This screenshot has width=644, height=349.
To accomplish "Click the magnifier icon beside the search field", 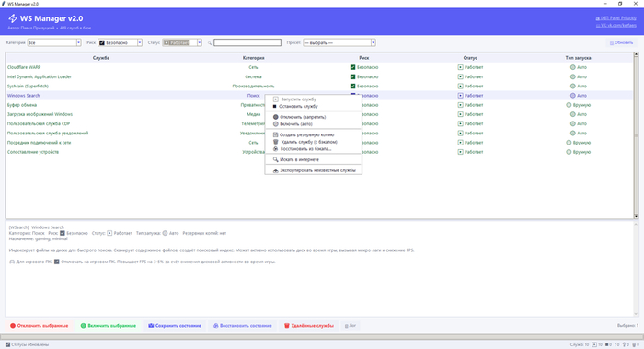I will [210, 42].
